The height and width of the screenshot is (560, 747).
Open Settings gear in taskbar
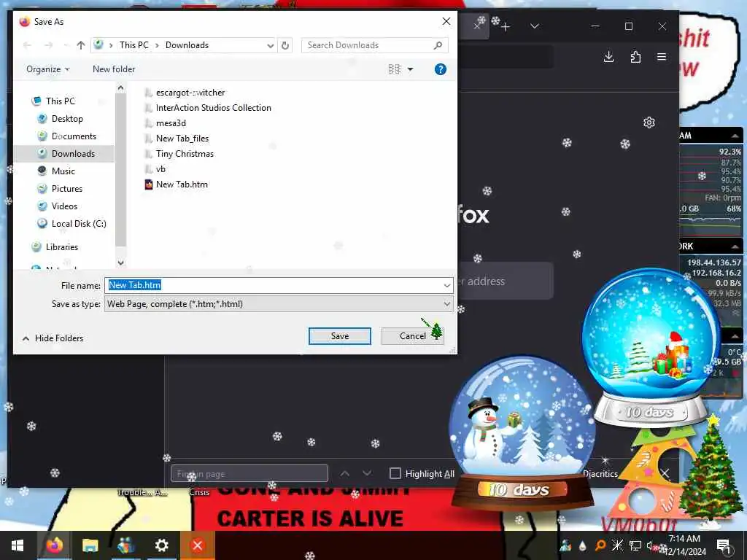(161, 545)
